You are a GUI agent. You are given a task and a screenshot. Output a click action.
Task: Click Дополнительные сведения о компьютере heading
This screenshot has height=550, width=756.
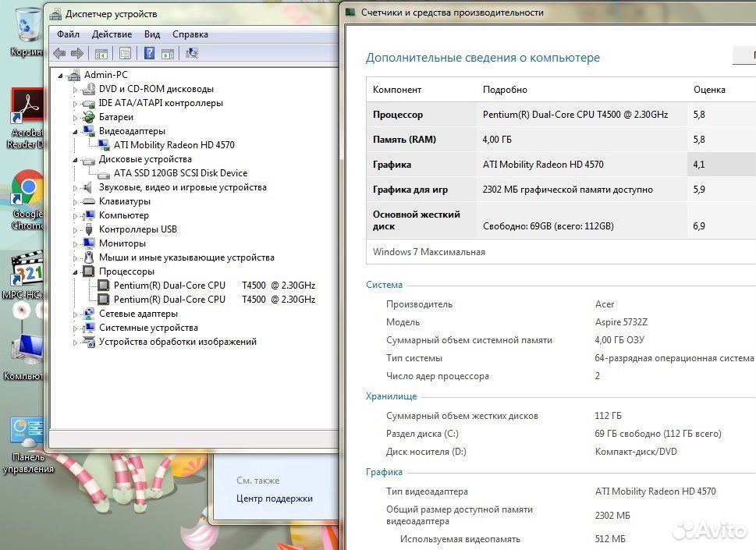click(483, 58)
